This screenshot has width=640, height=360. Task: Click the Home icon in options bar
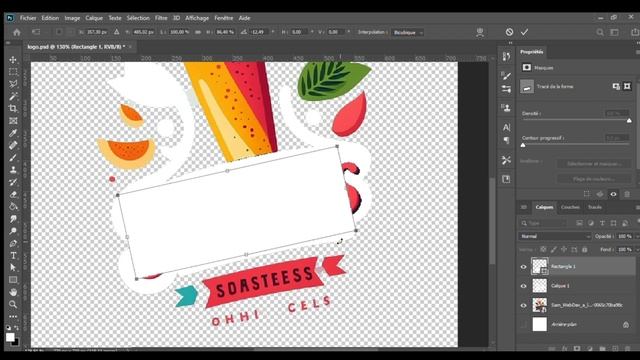[17, 32]
